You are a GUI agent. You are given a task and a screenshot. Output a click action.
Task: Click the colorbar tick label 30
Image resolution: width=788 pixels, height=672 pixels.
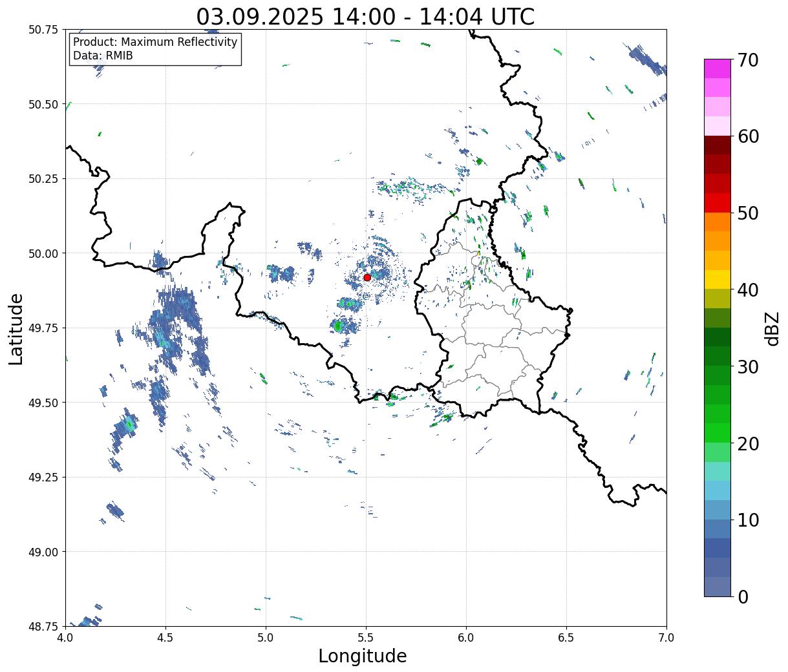[747, 367]
